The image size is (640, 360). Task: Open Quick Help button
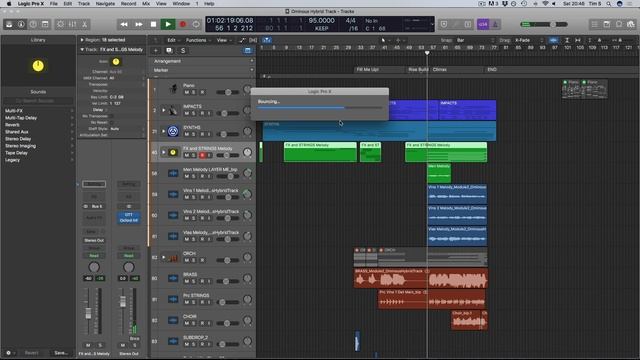coord(33,24)
